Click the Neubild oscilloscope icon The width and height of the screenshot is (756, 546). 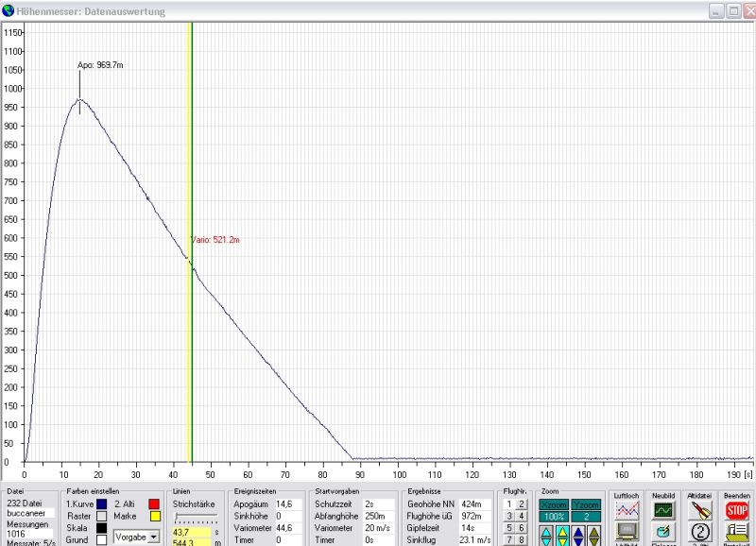point(663,510)
